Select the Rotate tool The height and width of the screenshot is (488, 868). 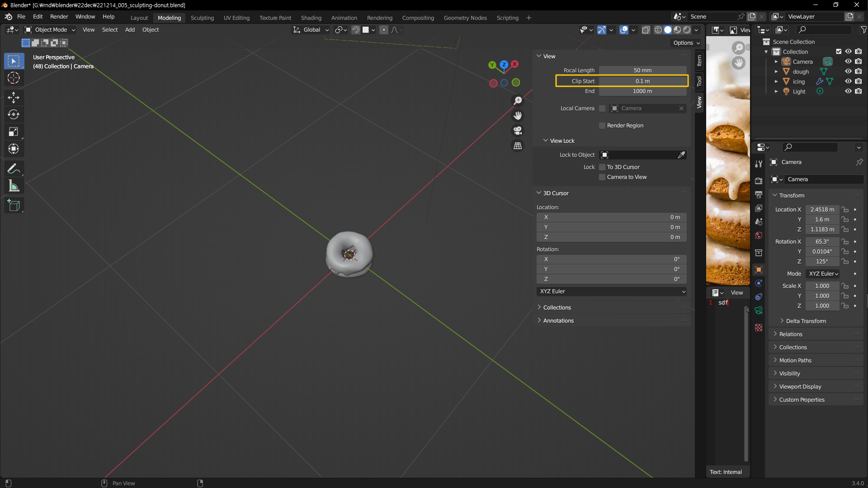14,114
